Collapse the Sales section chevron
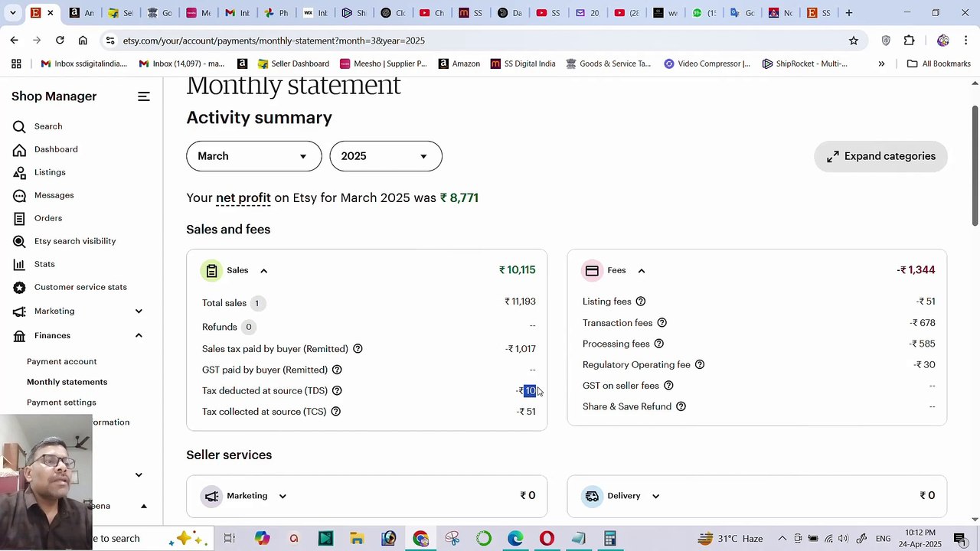The width and height of the screenshot is (980, 551). 263,271
